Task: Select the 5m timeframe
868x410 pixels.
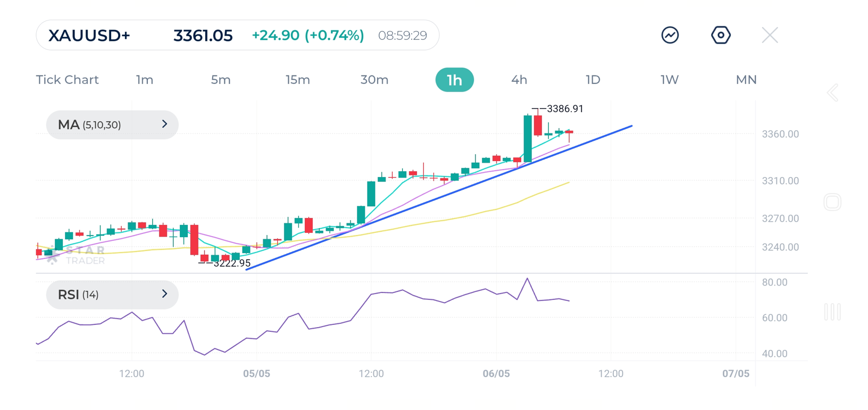Action: pyautogui.click(x=221, y=80)
